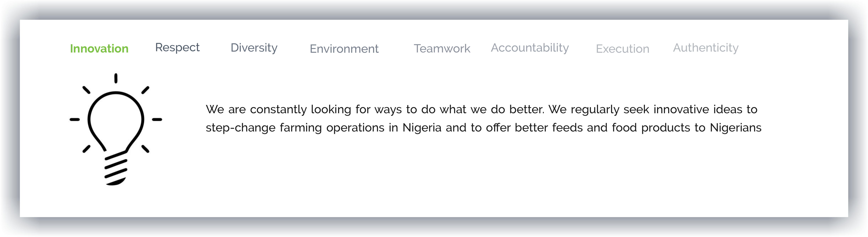868x237 pixels.
Task: Select the Execution tab
Action: 622,49
